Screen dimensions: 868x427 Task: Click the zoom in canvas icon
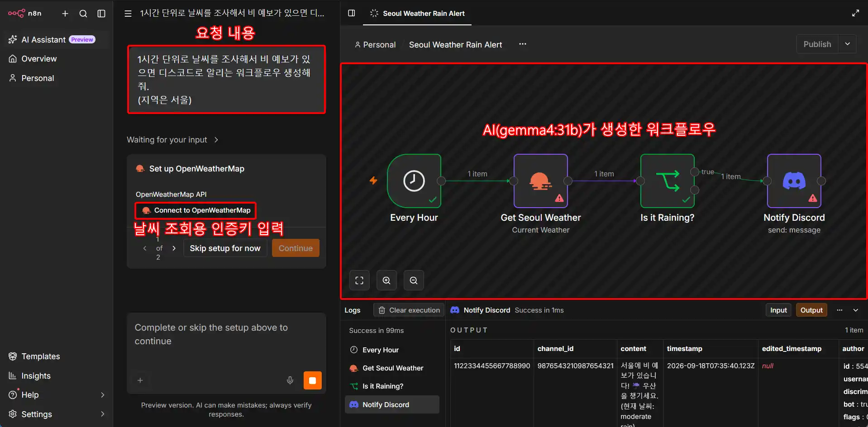point(386,280)
